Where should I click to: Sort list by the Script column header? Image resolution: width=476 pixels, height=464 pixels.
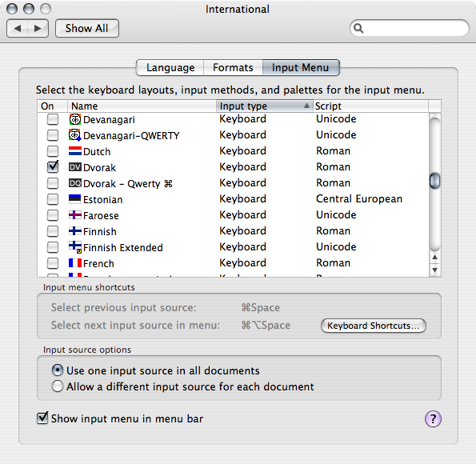tap(370, 106)
